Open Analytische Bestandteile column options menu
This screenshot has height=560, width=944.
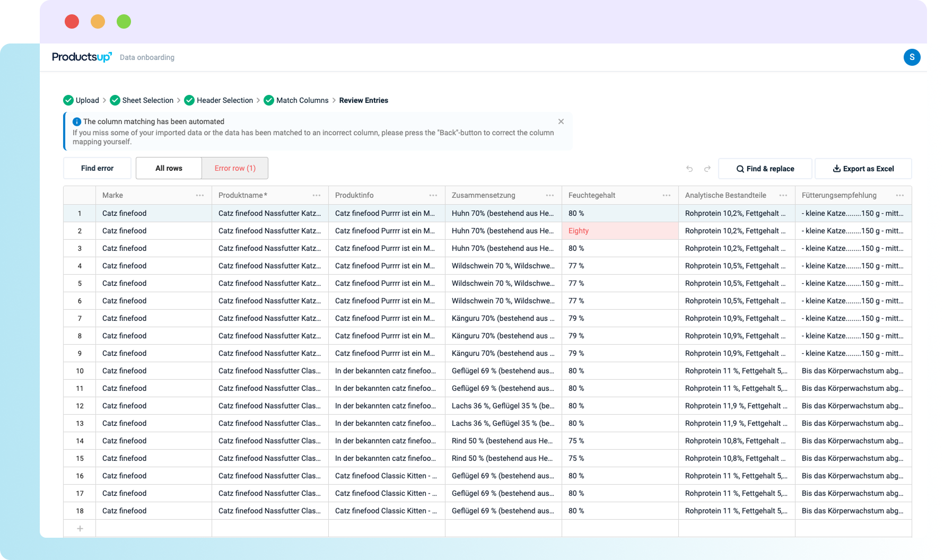[x=783, y=196]
